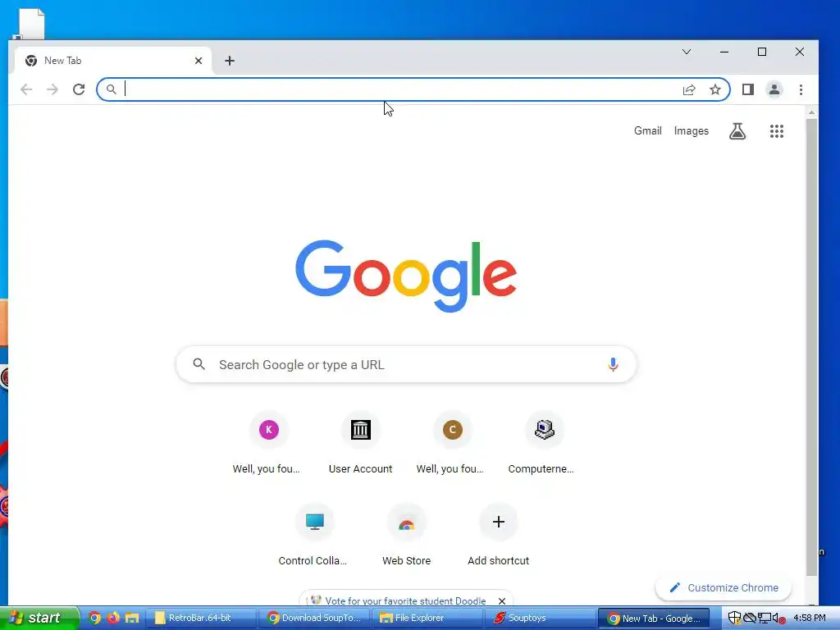Click the 4:58 PM clock
Viewport: 840px width, 630px height.
[810, 619]
